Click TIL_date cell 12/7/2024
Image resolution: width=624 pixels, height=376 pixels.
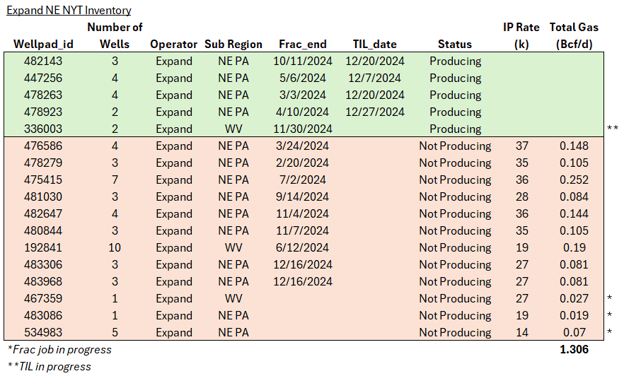374,78
